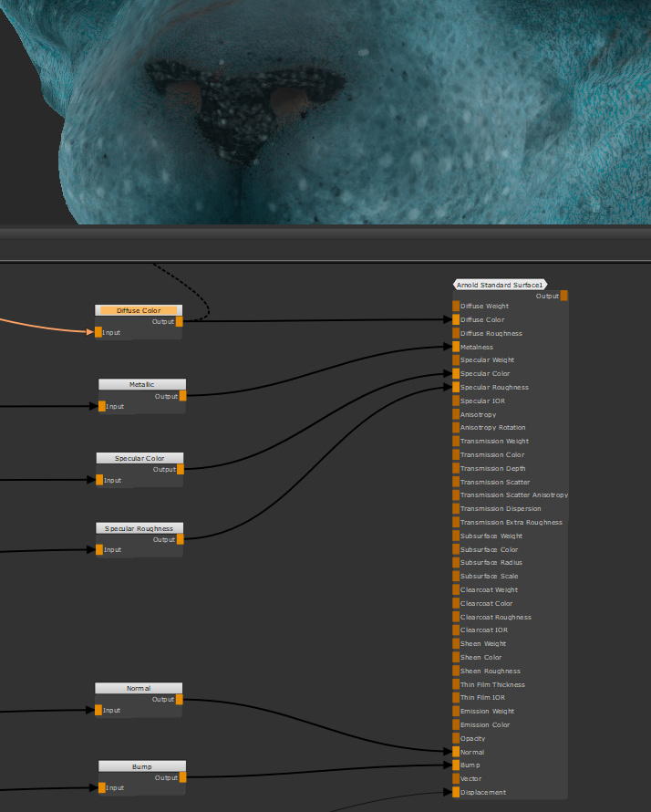
Task: Click the Clearcoat Weight input port
Action: tap(456, 589)
